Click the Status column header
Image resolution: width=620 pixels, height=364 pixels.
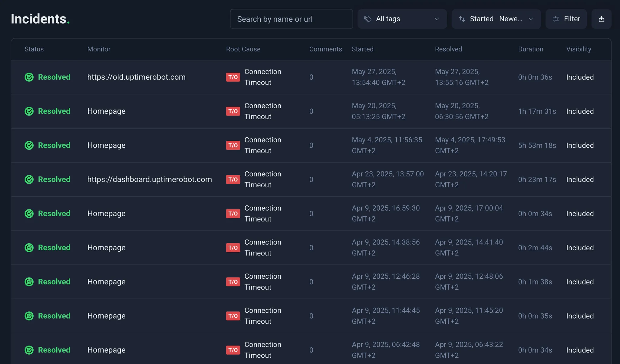34,49
